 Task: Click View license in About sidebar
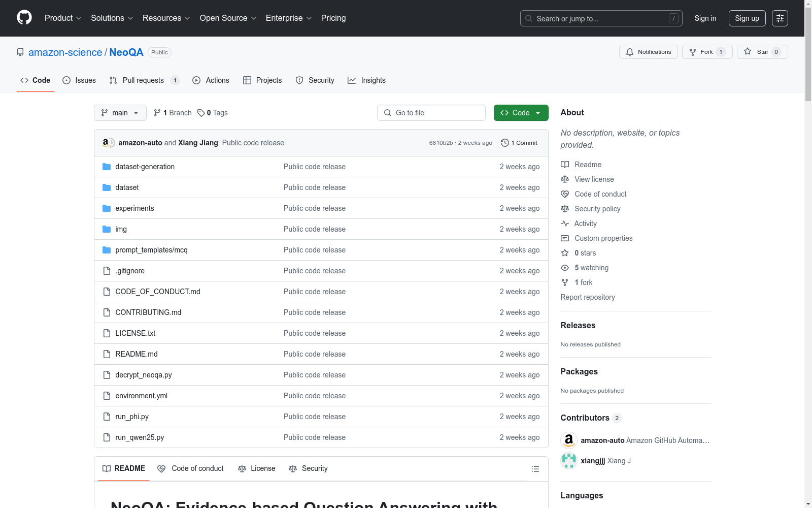[594, 179]
